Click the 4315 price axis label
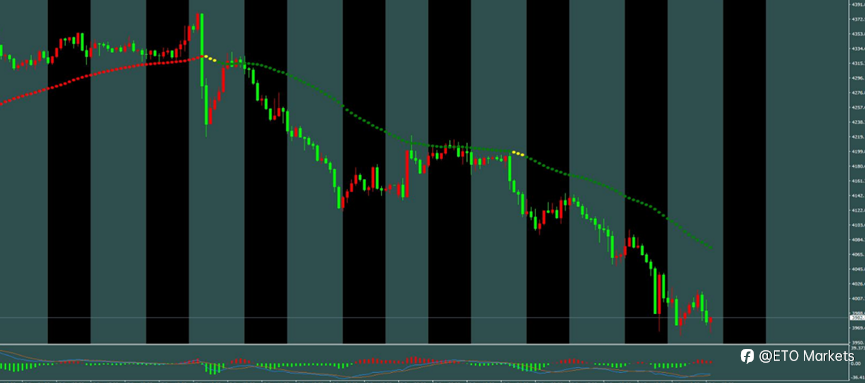The width and height of the screenshot is (865, 383). tap(858, 63)
